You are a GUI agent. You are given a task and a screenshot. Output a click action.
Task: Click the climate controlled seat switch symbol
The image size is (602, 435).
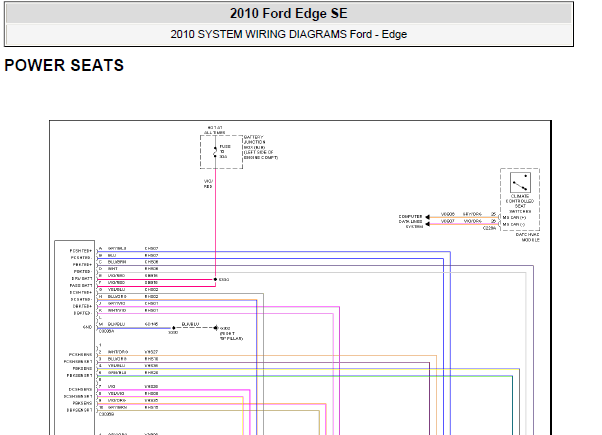(x=520, y=182)
